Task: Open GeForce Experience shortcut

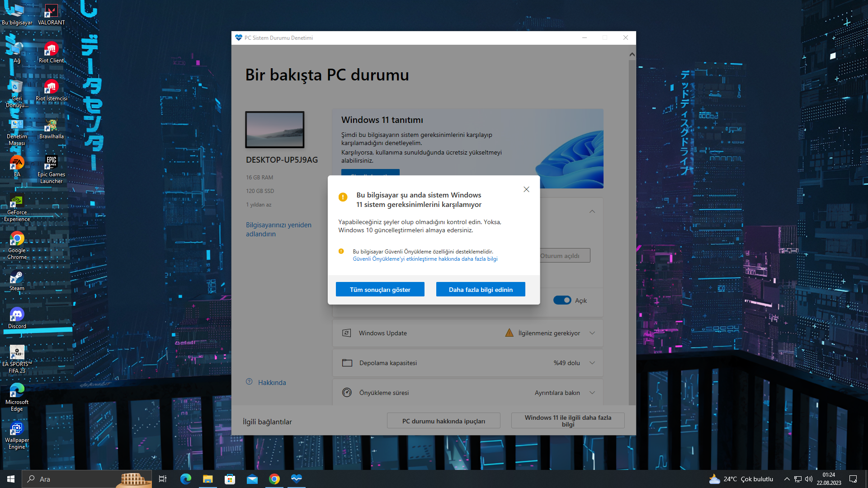Action: tap(17, 202)
